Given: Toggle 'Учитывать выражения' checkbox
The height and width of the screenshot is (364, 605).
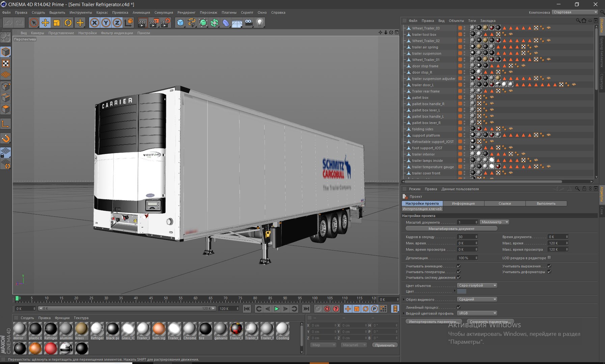Looking at the screenshot, I should pyautogui.click(x=549, y=266).
